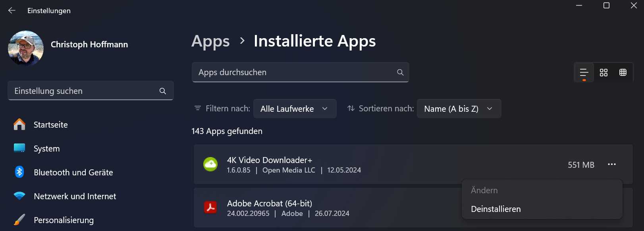The height and width of the screenshot is (231, 644).
Task: Open the Alle Laufwerke filter dropdown
Action: click(295, 109)
